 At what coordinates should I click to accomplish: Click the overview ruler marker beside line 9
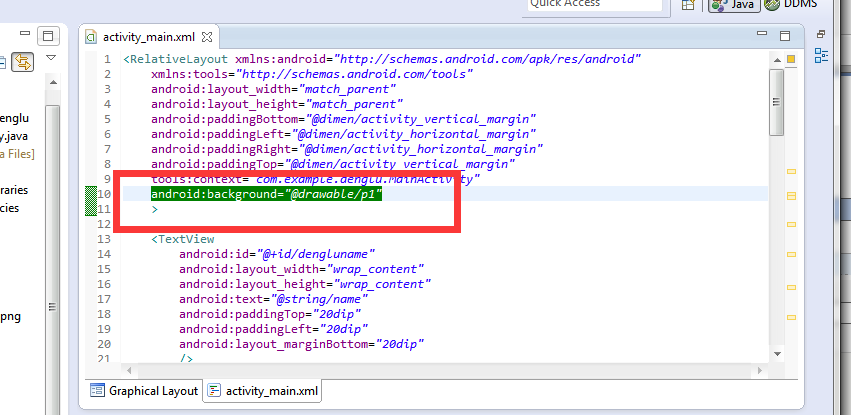pos(791,171)
